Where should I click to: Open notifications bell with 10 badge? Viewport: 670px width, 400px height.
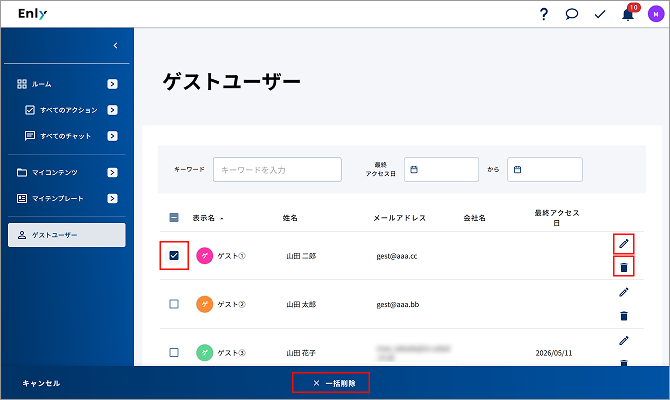point(628,13)
